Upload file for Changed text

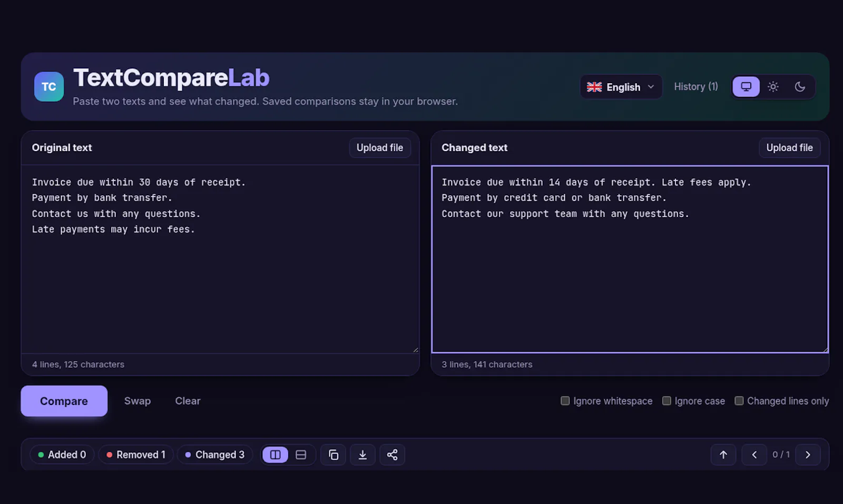[x=789, y=147]
